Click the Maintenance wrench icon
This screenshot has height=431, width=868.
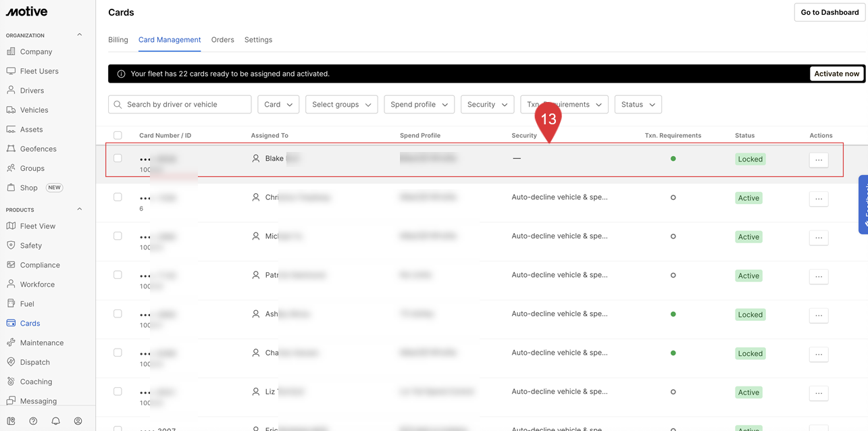tap(11, 343)
